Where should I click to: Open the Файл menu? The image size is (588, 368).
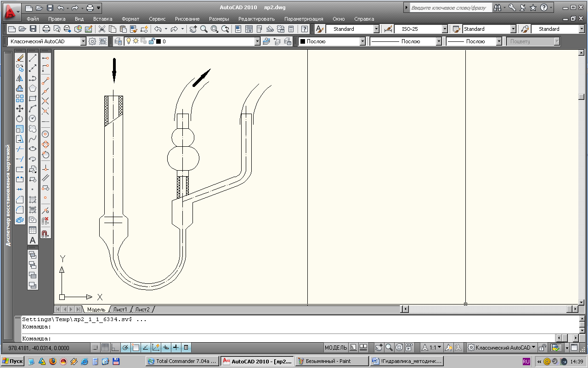point(33,19)
